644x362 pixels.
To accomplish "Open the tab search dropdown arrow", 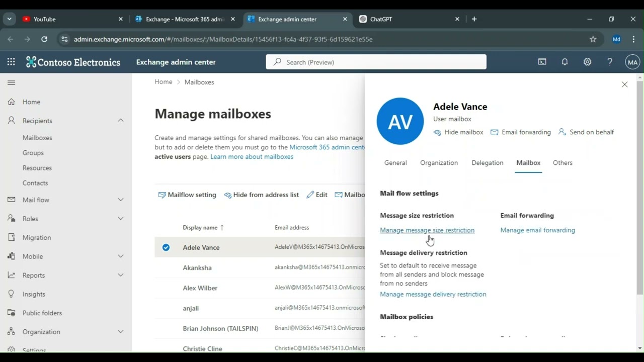I will click(9, 19).
